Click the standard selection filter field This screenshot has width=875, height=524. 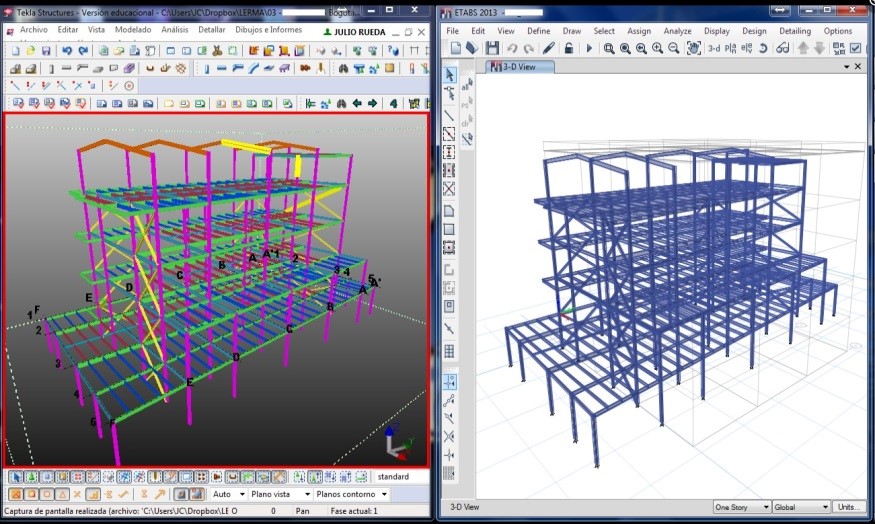[402, 477]
